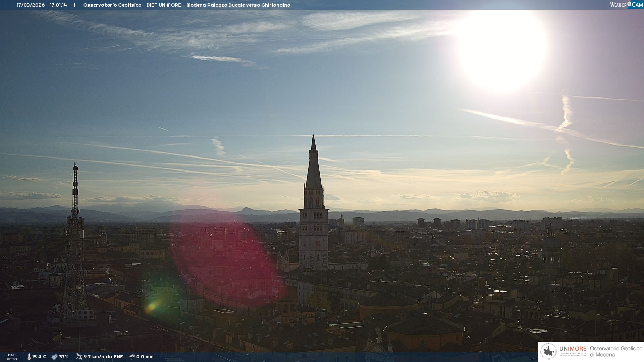
Task: Click the lattice antenna tower
Action: tap(75, 241)
